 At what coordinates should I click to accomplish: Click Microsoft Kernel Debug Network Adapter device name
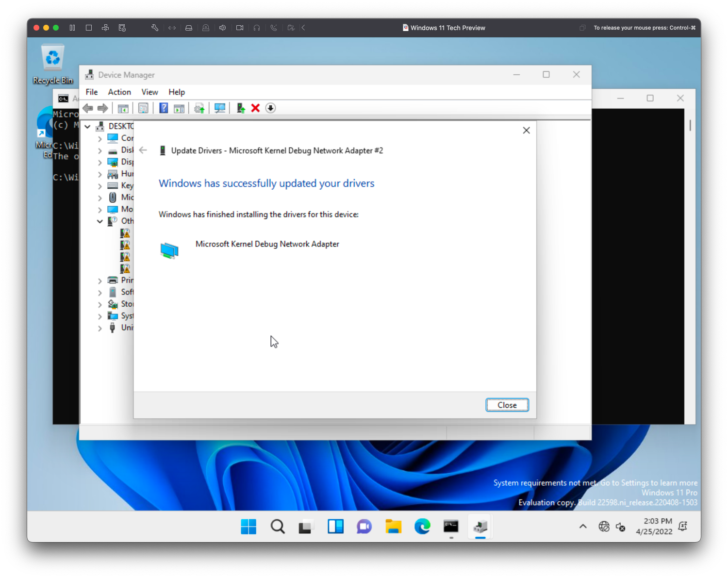tap(267, 244)
